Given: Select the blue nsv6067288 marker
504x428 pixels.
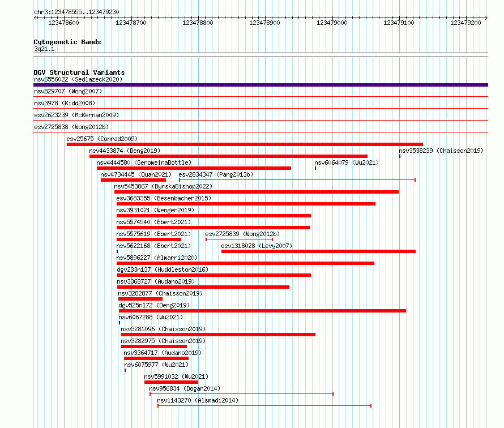Looking at the screenshot, I should click(119, 323).
